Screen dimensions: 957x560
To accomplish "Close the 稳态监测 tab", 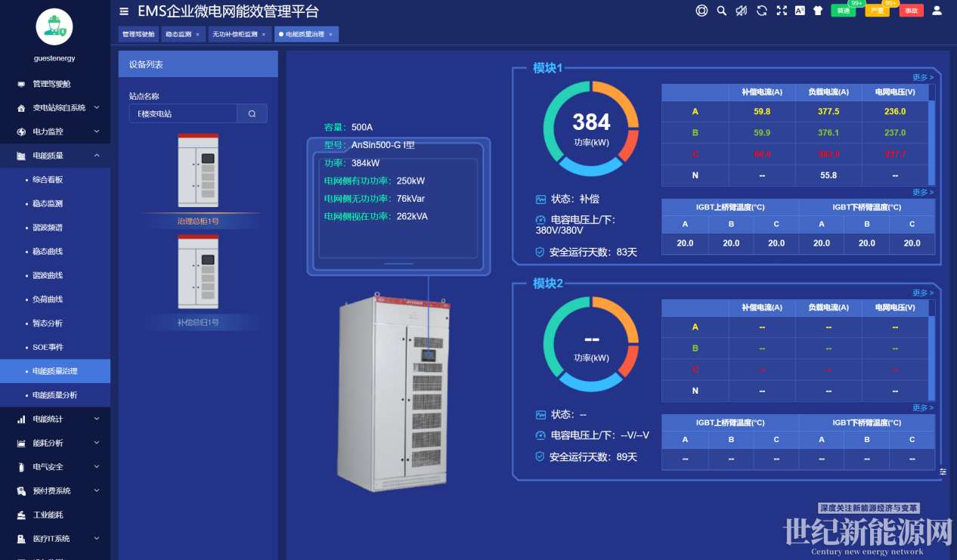I will 198,34.
